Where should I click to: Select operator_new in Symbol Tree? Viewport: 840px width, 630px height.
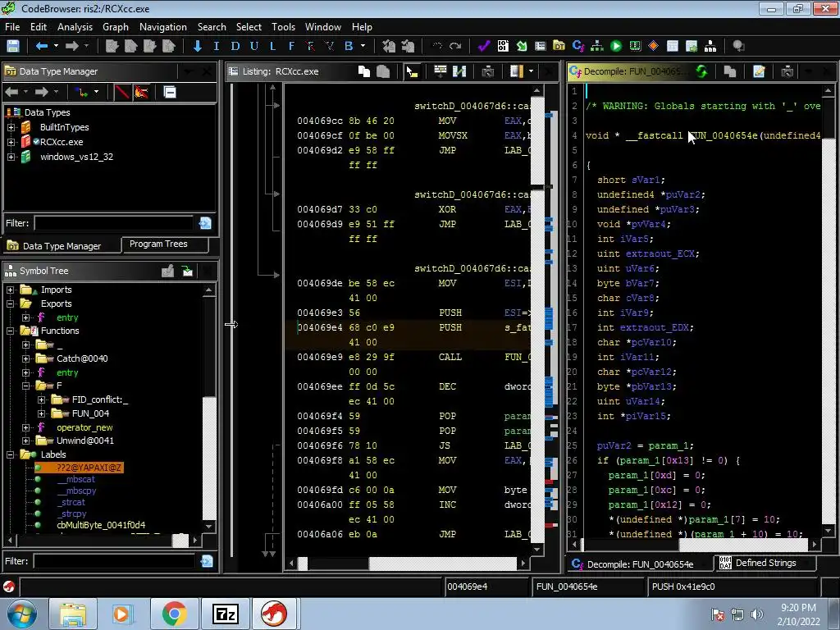pyautogui.click(x=84, y=427)
